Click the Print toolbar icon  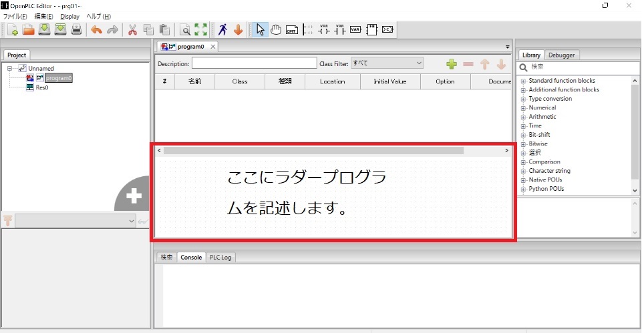point(76,29)
